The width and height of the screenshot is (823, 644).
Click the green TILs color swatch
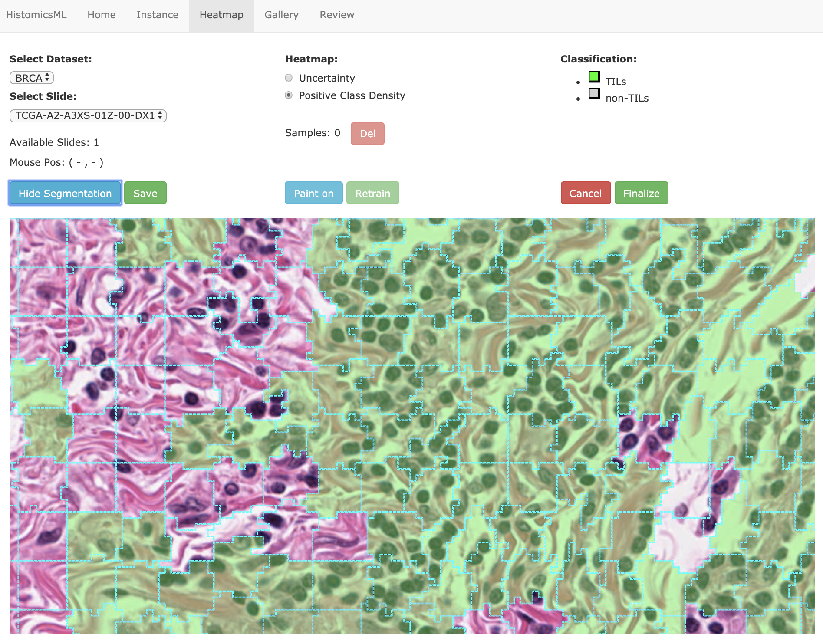point(594,77)
